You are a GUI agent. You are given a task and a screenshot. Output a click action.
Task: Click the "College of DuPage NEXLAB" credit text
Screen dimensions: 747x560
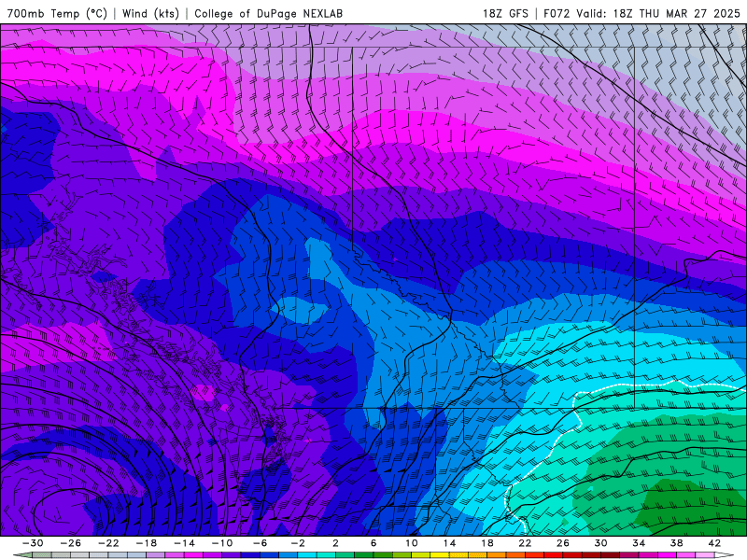[268, 14]
